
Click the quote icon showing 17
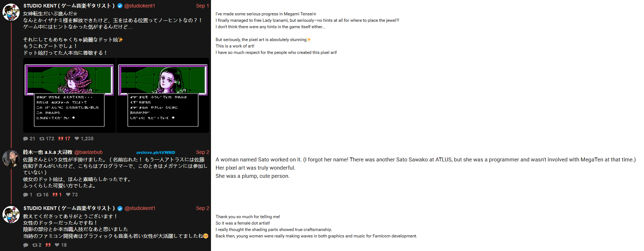[x=61, y=139]
